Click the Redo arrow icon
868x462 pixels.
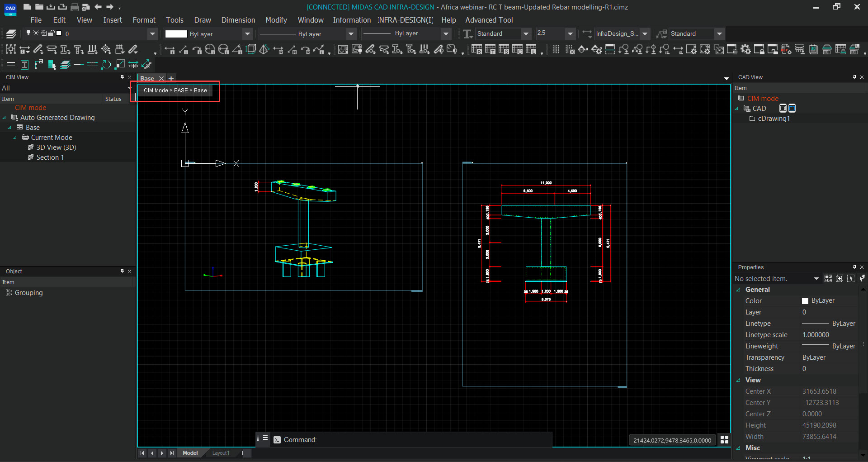[x=109, y=7]
